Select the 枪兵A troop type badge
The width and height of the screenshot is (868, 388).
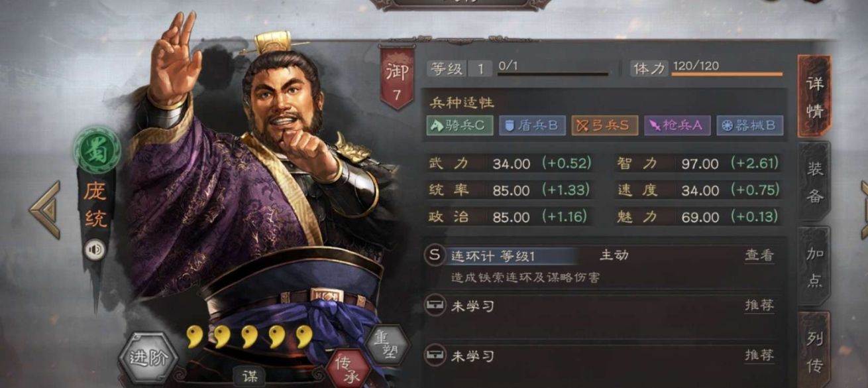[x=677, y=125]
